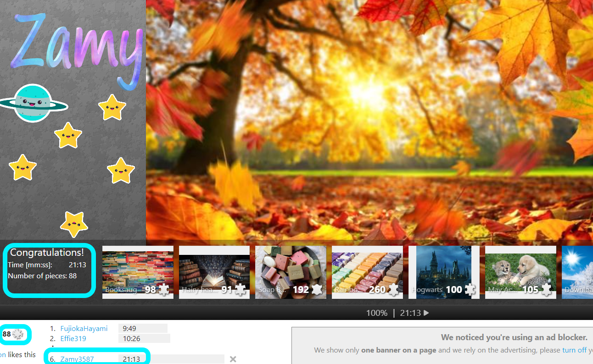Click the puzzle piece icon beside 192
The image size is (593, 364).
(317, 290)
